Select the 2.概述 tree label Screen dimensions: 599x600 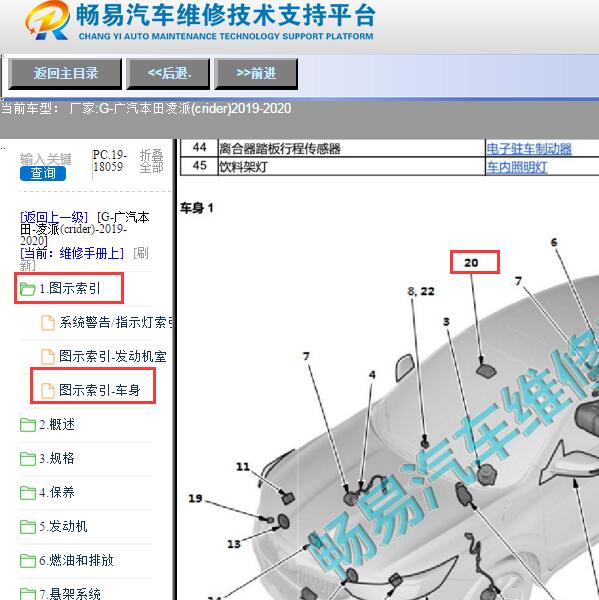coord(57,424)
